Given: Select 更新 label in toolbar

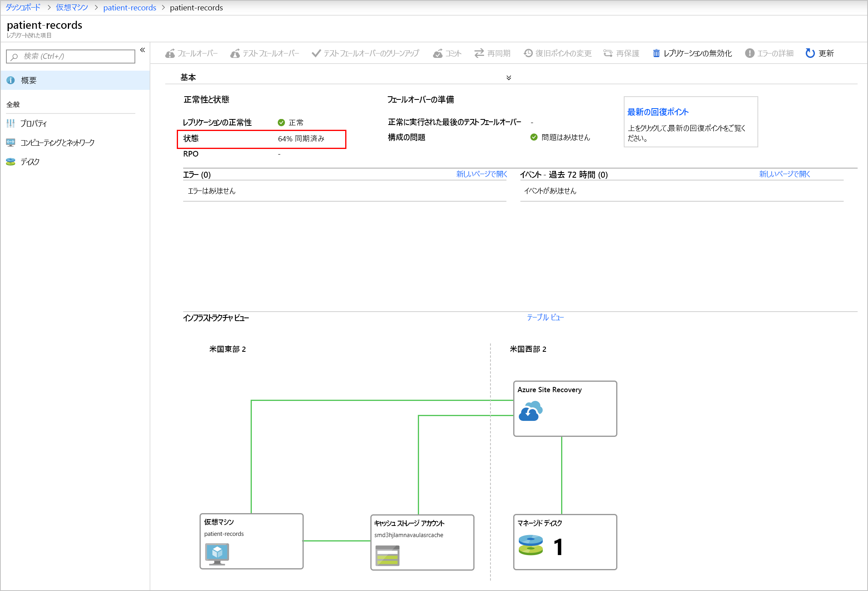Looking at the screenshot, I should click(826, 53).
